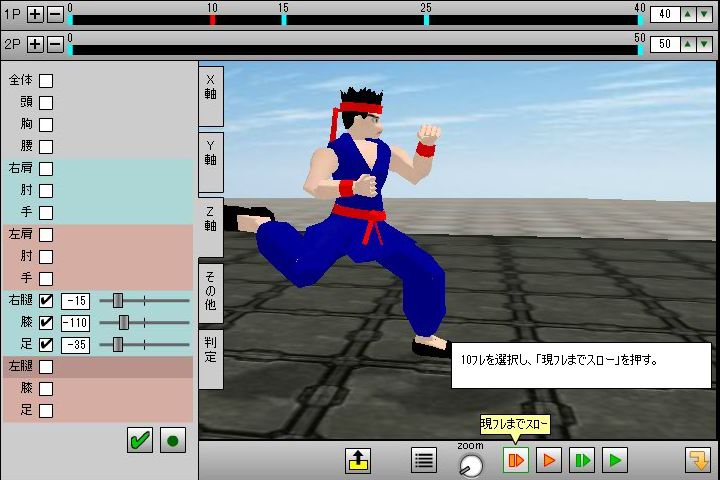Select the red keyframe marker at frame 10

click(x=213, y=20)
